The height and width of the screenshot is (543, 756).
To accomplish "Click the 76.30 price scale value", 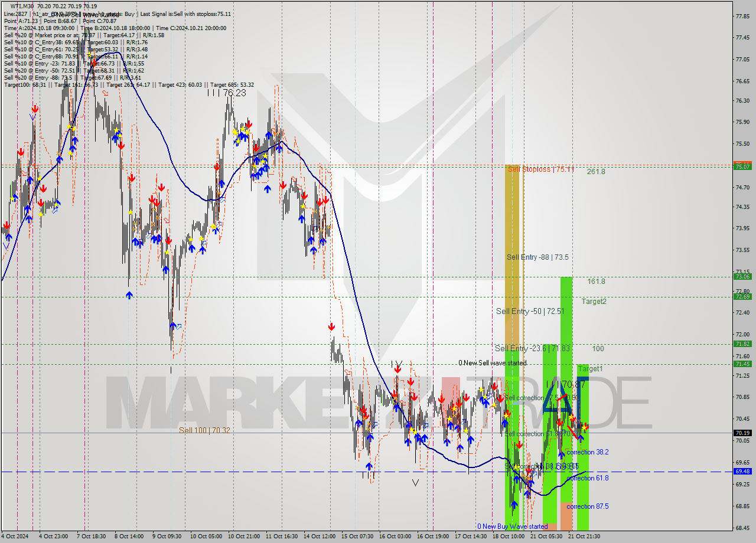I will pyautogui.click(x=742, y=101).
